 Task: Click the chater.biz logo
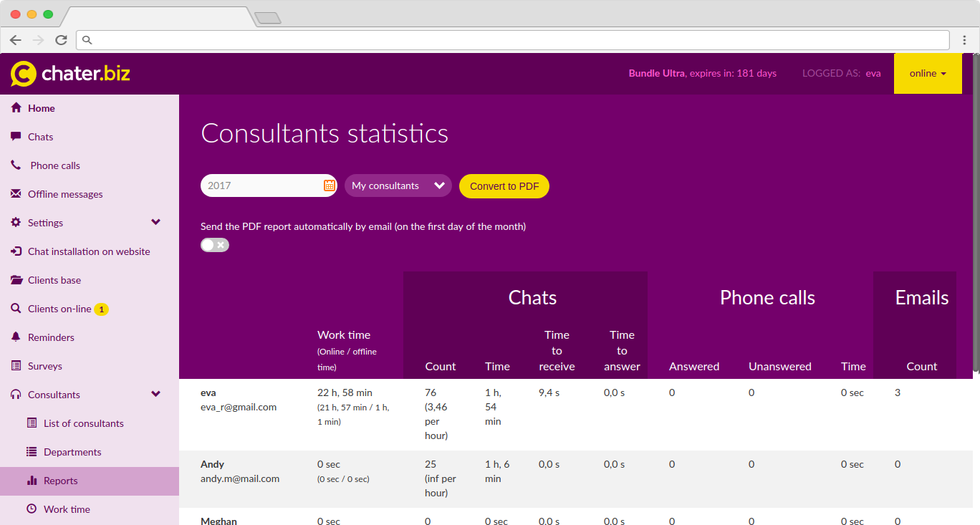(x=70, y=73)
